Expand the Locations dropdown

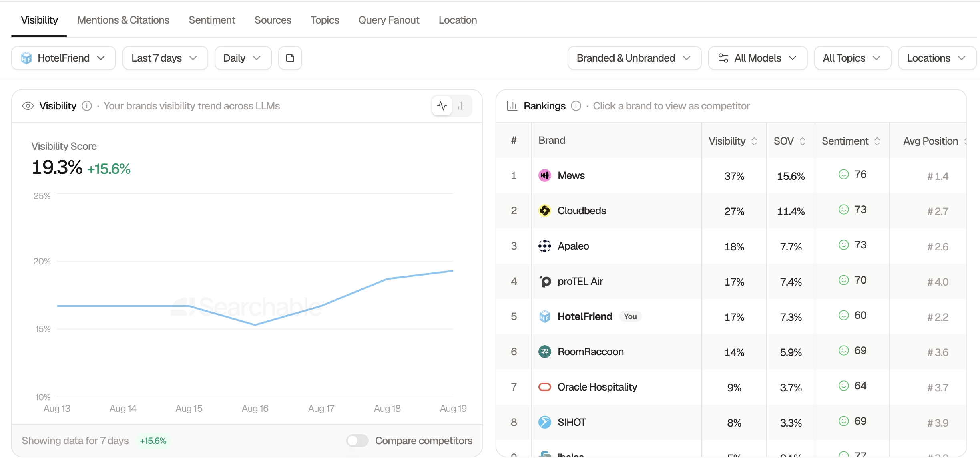click(x=937, y=58)
